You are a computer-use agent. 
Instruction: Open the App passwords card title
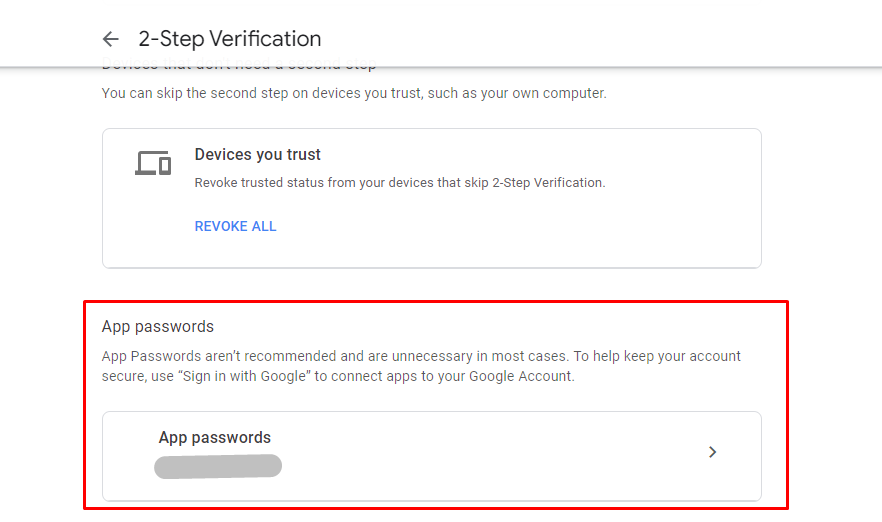(214, 438)
